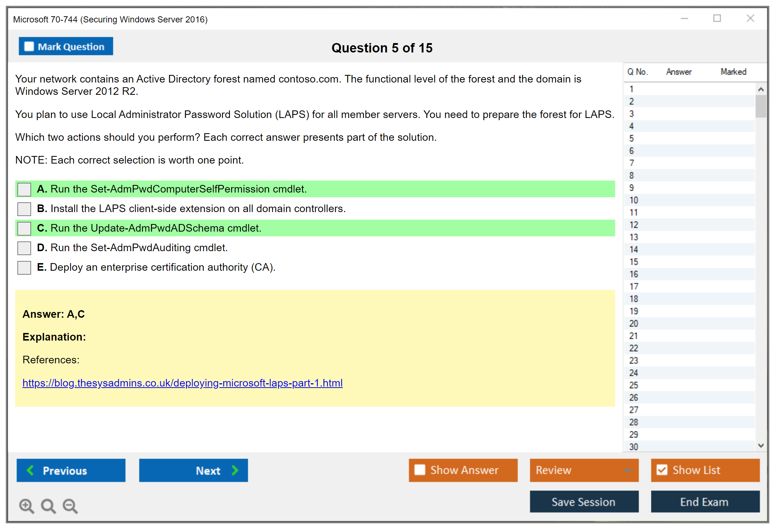
Task: Check option C Update-AdmPwdADSchema checkbox
Action: tap(24, 228)
